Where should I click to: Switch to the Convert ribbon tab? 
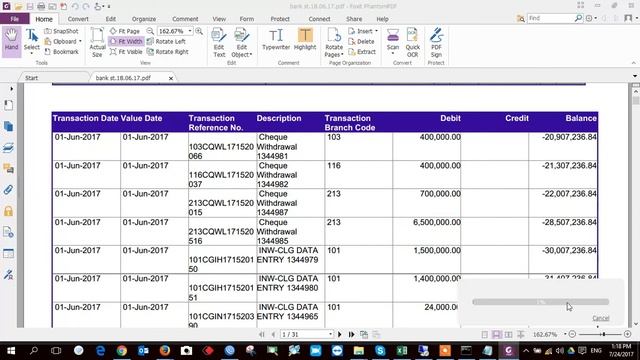(78, 19)
